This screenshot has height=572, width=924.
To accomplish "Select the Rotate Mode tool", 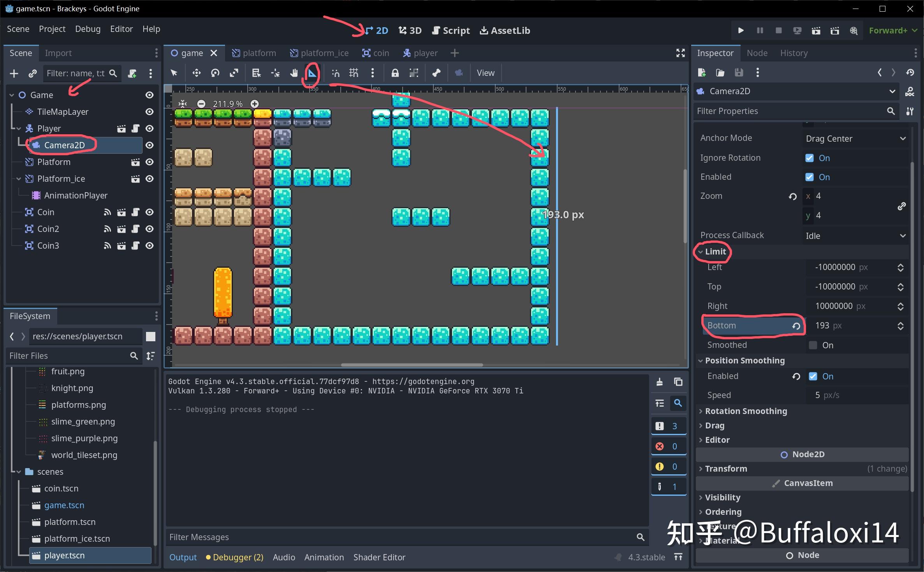I will tap(215, 73).
